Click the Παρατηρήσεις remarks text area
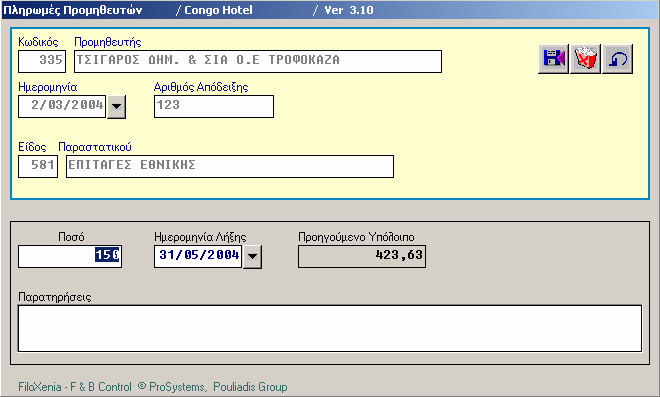The width and height of the screenshot is (660, 397). pyautogui.click(x=330, y=328)
